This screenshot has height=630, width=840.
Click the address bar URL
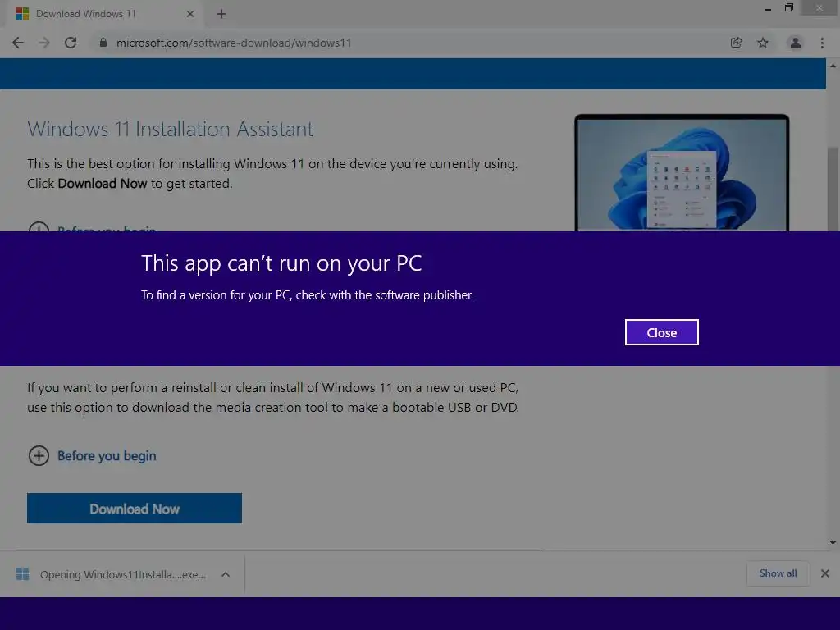pyautogui.click(x=234, y=43)
